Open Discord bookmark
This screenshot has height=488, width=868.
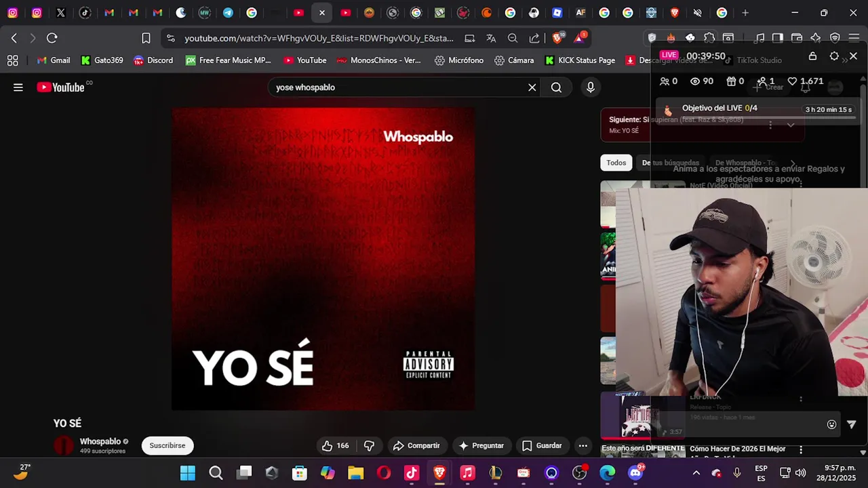(153, 60)
